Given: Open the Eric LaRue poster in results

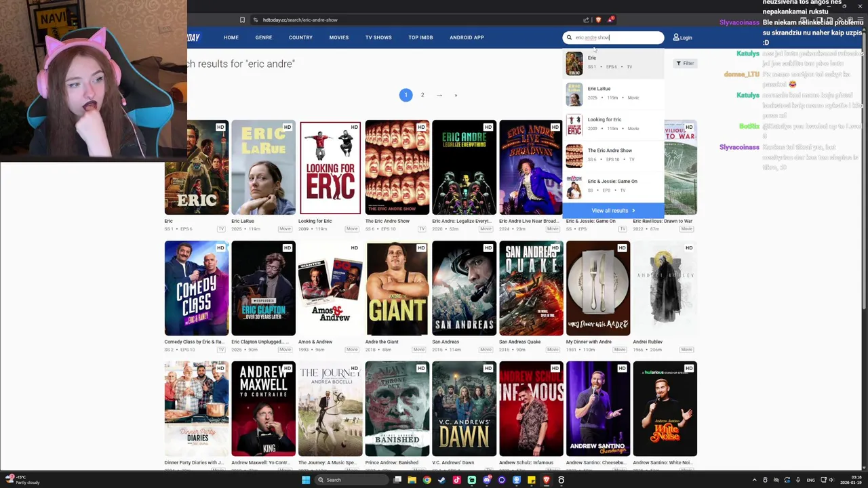Looking at the screenshot, I should (x=263, y=167).
